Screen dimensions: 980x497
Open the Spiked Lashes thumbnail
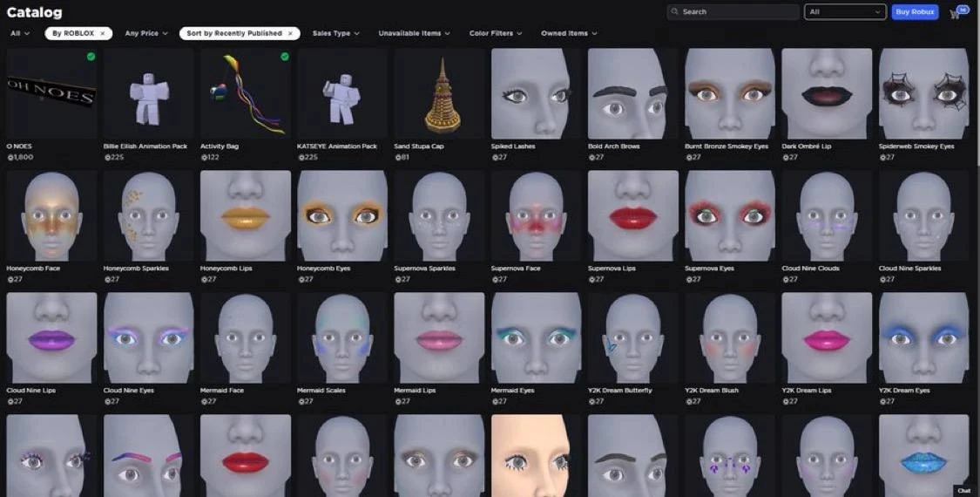(x=537, y=93)
